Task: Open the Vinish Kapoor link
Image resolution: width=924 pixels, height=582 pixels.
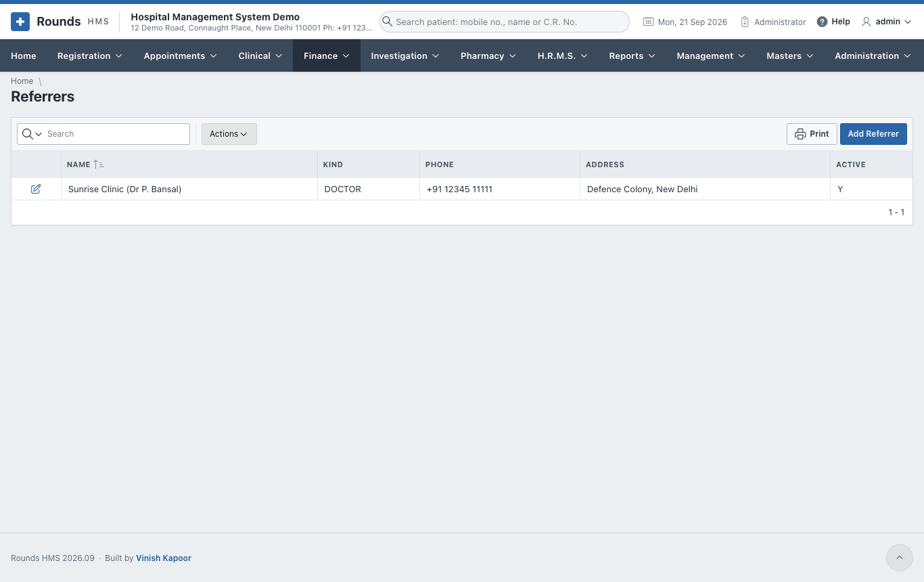Action: (x=164, y=558)
